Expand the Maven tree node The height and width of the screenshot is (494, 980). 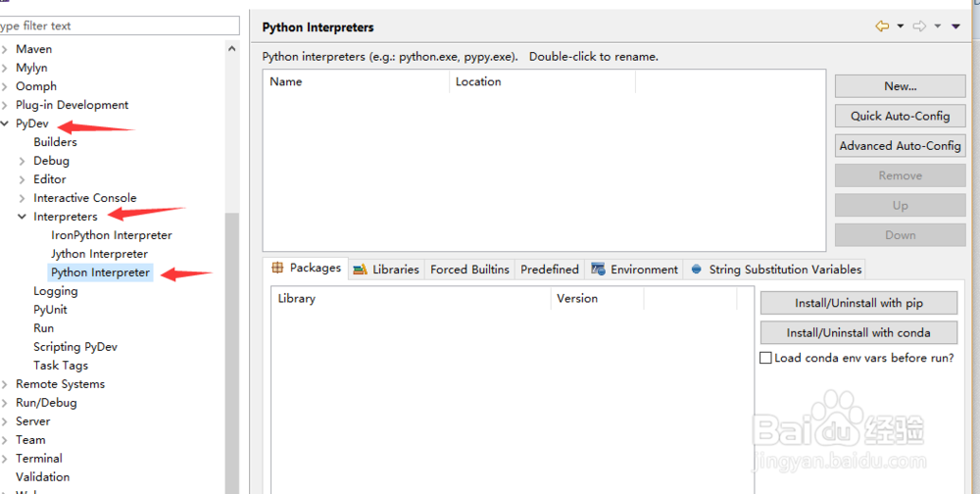click(x=4, y=49)
